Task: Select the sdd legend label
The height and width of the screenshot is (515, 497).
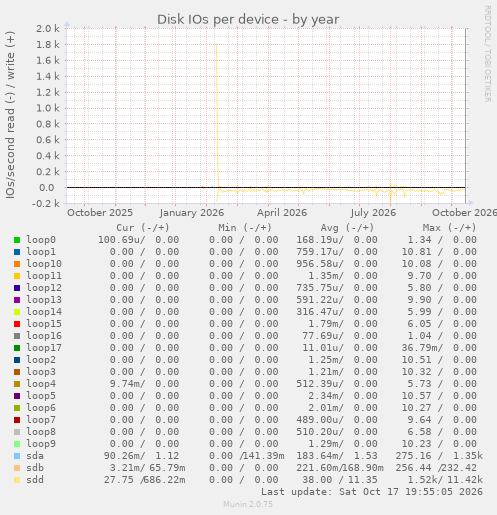Action: [35, 480]
